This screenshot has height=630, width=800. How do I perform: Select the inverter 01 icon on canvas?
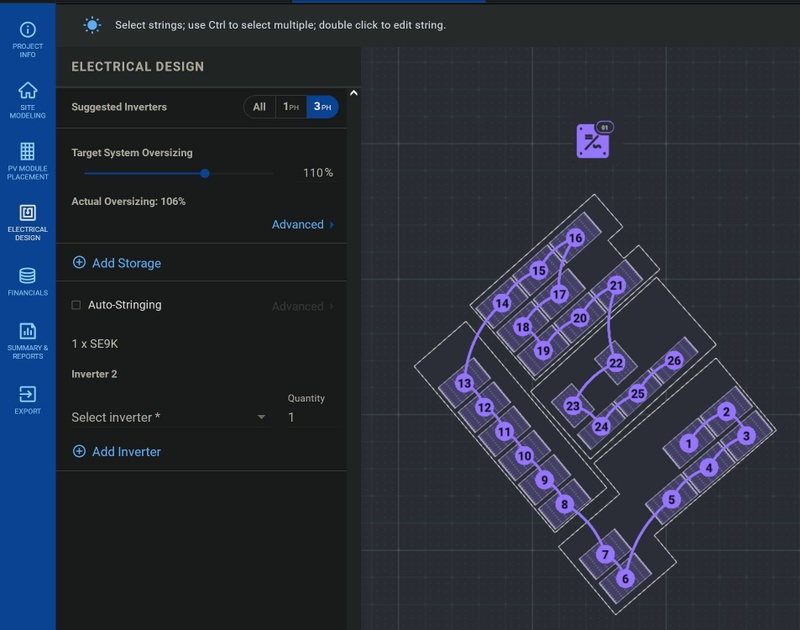click(x=593, y=140)
